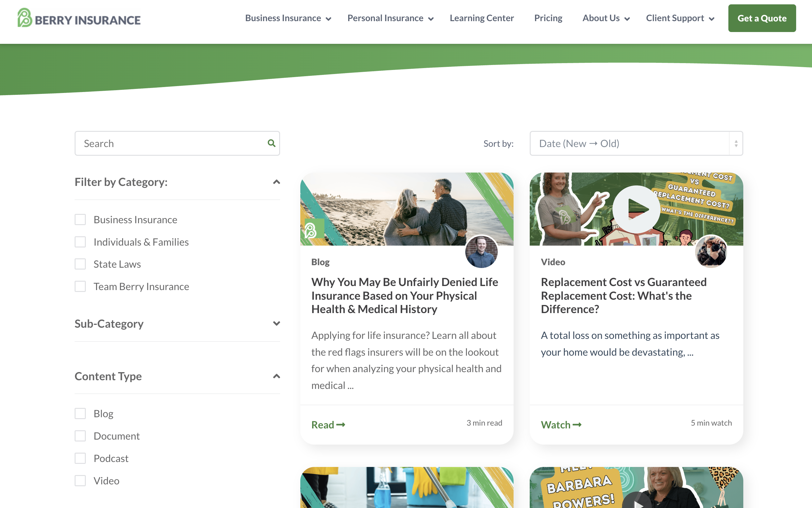This screenshot has width=812, height=508.
Task: Open the Pricing page
Action: tap(548, 18)
